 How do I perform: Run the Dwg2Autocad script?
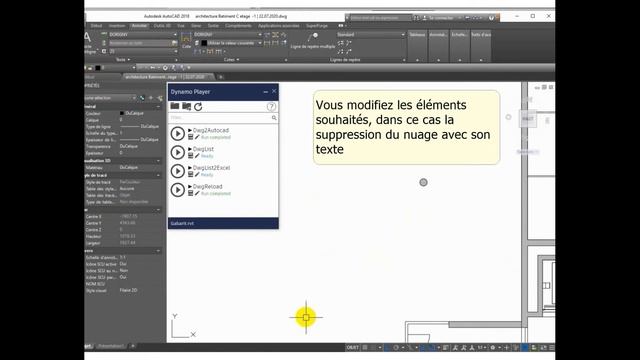coord(178,133)
